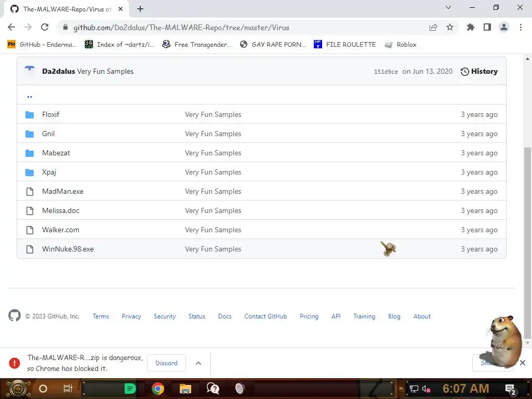The height and width of the screenshot is (399, 532).
Task: Go to parent directory via double dots
Action: tap(30, 97)
